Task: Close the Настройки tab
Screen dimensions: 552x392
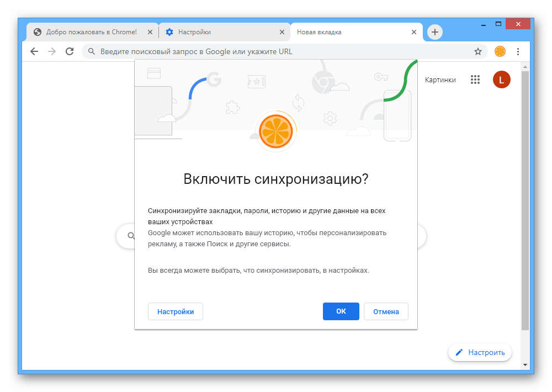Action: click(282, 32)
